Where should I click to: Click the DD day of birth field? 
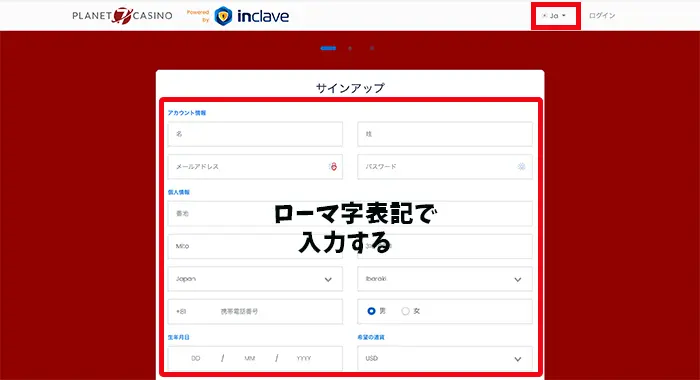tap(196, 359)
